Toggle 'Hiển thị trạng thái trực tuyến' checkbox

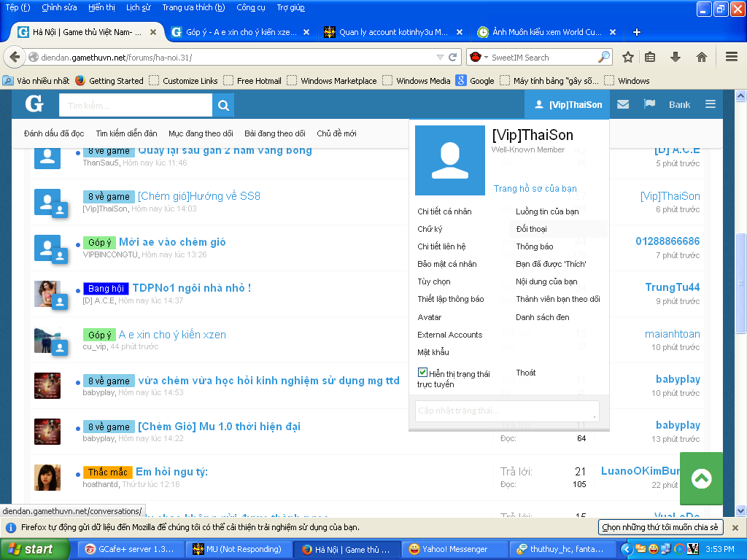pos(422,373)
